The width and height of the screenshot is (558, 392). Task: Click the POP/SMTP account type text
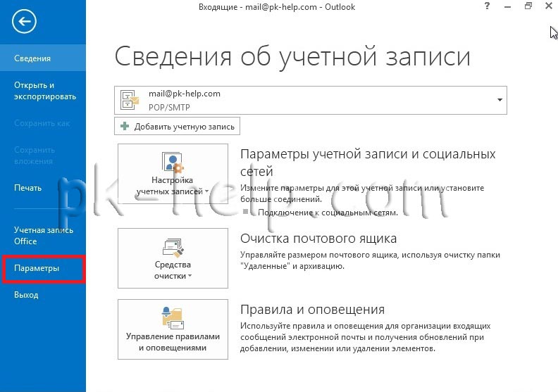(x=169, y=108)
